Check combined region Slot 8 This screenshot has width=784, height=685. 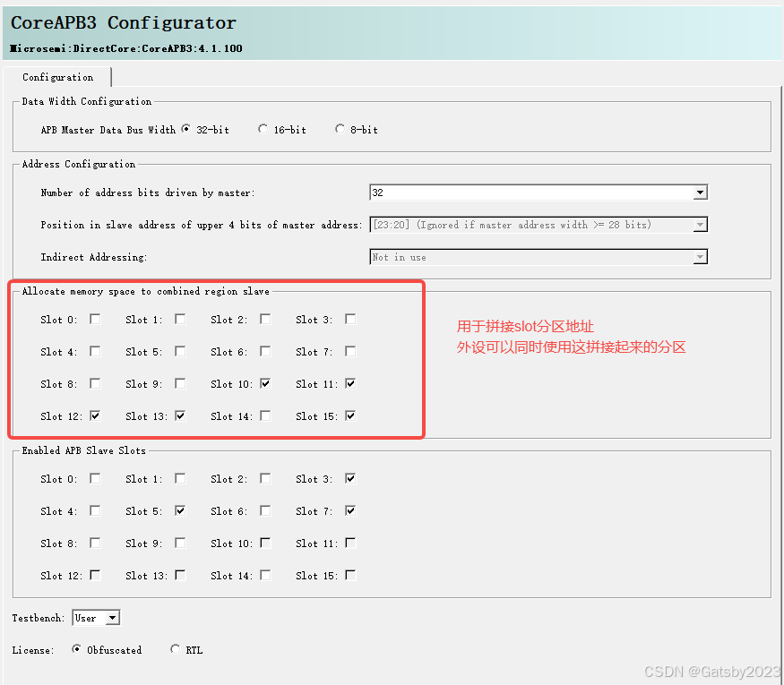tap(95, 383)
